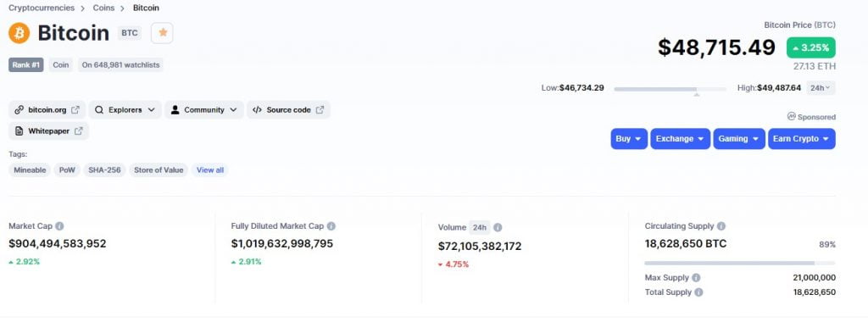This screenshot has height=322, width=868.
Task: Click the Total Supply info icon
Action: coord(698,292)
